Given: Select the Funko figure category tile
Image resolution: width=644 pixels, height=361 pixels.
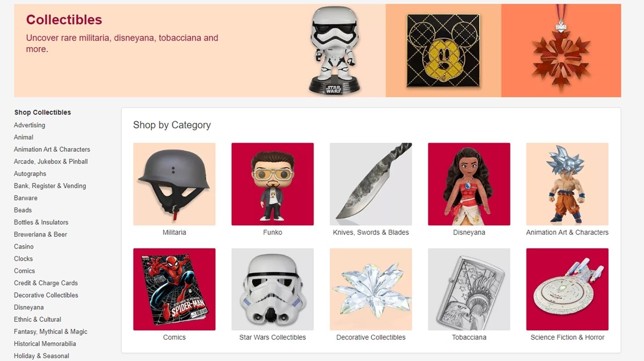Looking at the screenshot, I should [273, 184].
